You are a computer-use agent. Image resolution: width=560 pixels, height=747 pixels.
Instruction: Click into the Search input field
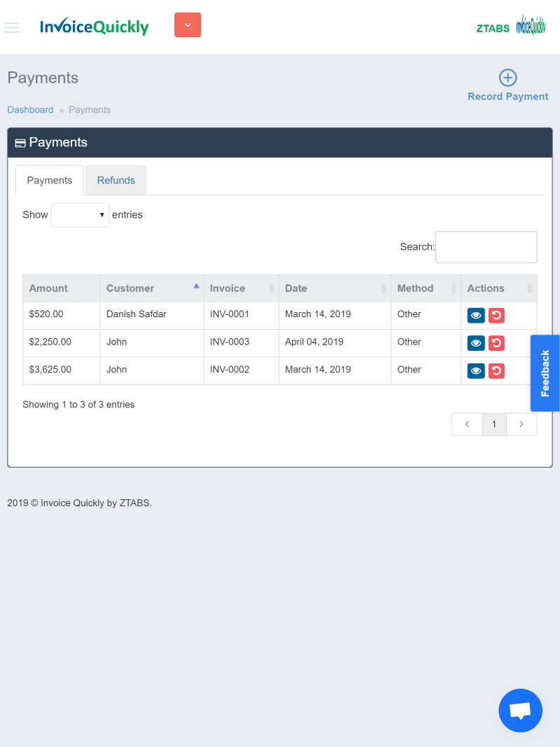(x=486, y=247)
